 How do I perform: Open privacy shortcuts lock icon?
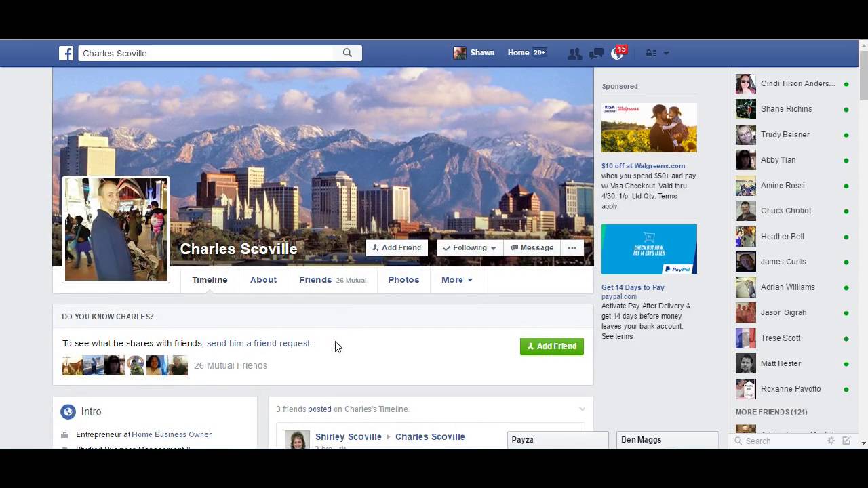point(650,53)
